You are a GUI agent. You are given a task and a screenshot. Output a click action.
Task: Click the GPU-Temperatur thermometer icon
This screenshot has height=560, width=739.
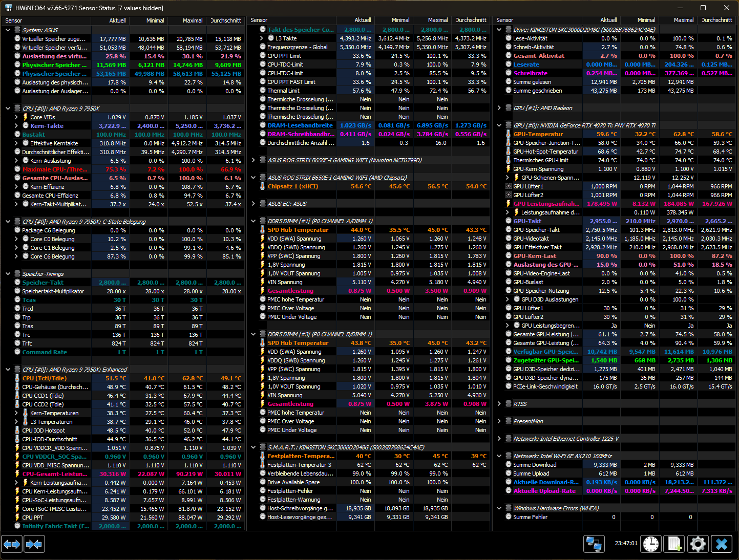(509, 134)
